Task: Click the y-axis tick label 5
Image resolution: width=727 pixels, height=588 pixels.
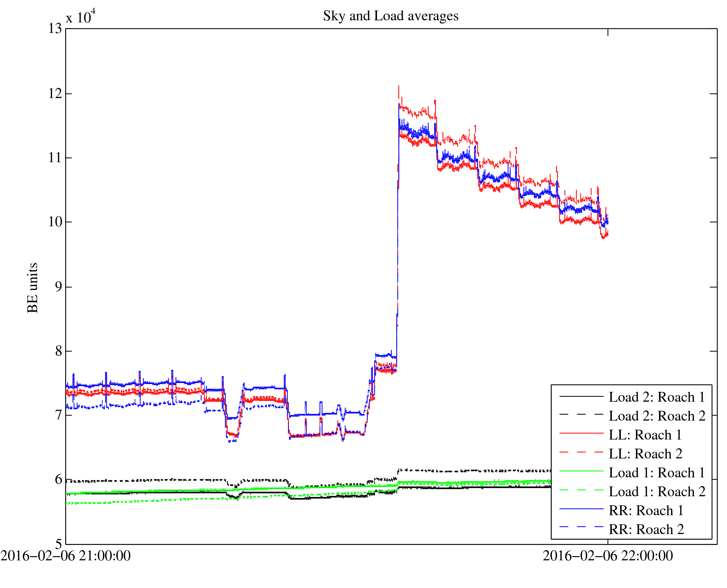Action: click(x=59, y=544)
